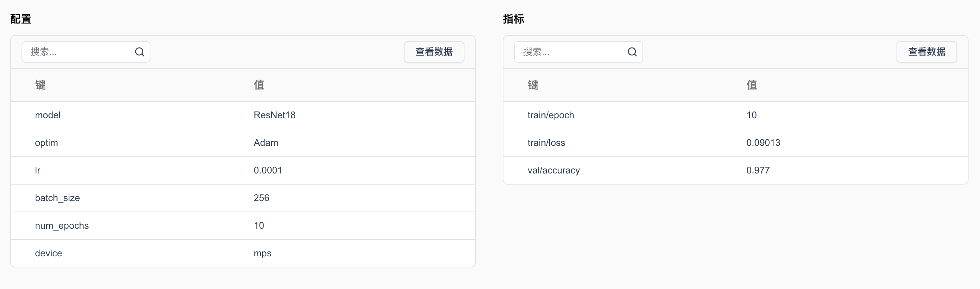Click the num_epochs key cell
This screenshot has height=289, width=980.
pyautogui.click(x=62, y=226)
